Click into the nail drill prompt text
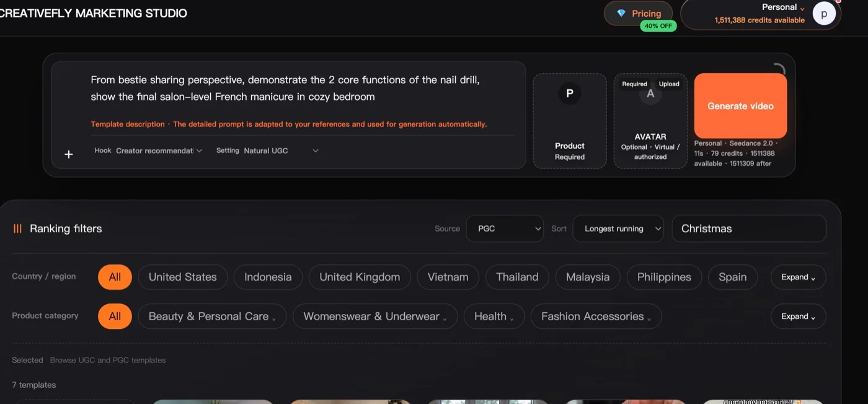868x404 pixels. [285, 88]
